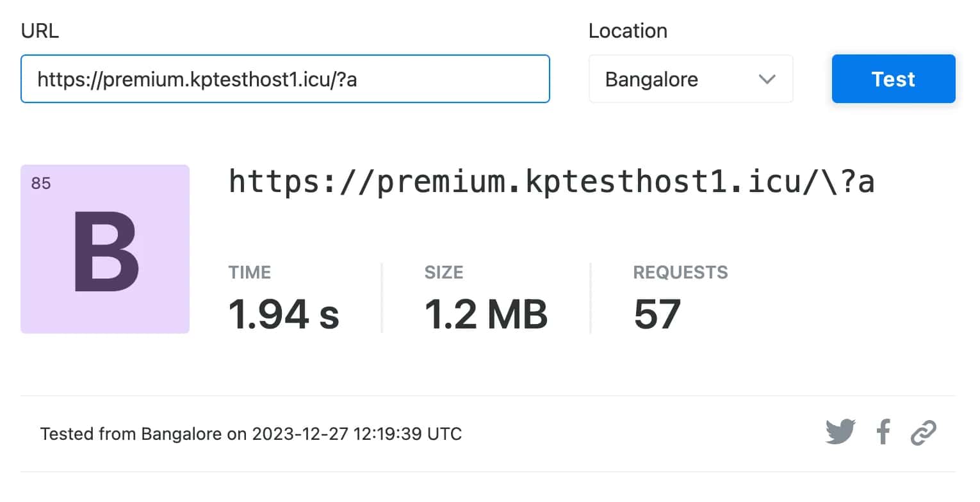Select the 1.2 MB page size value
Viewport: 980px width, 502px height.
(x=486, y=314)
